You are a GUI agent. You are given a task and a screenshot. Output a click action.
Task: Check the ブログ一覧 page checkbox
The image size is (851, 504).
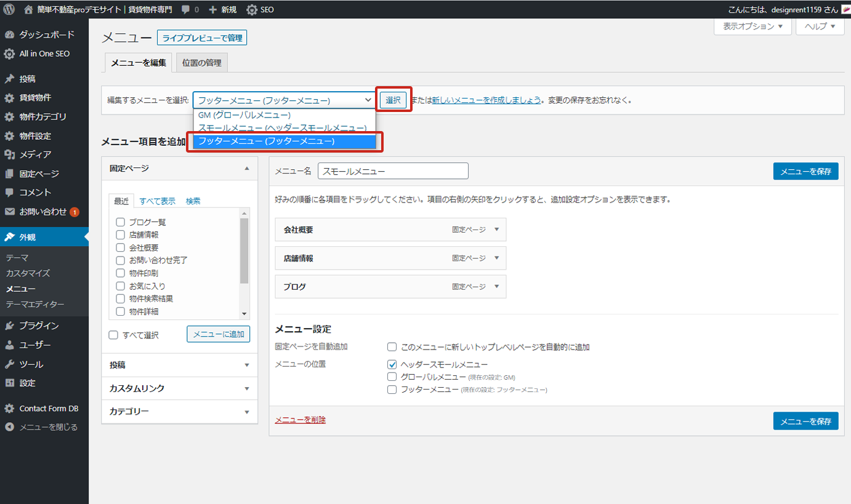coord(121,222)
